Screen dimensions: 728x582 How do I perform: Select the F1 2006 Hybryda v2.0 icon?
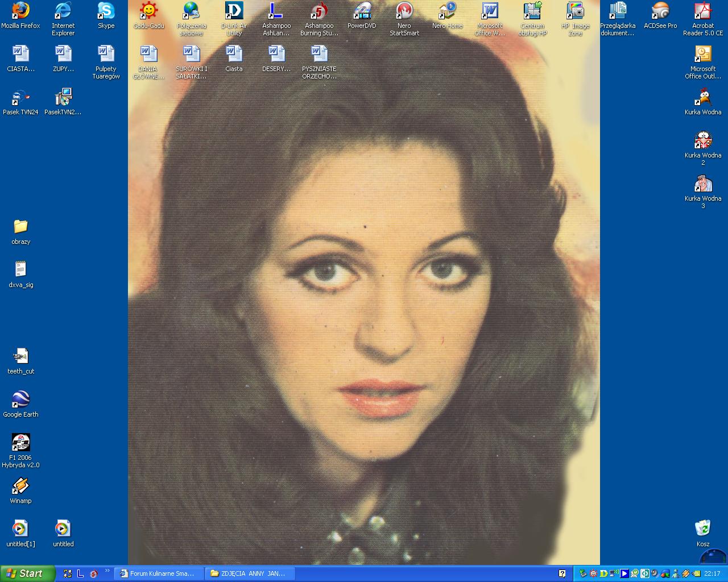(20, 443)
